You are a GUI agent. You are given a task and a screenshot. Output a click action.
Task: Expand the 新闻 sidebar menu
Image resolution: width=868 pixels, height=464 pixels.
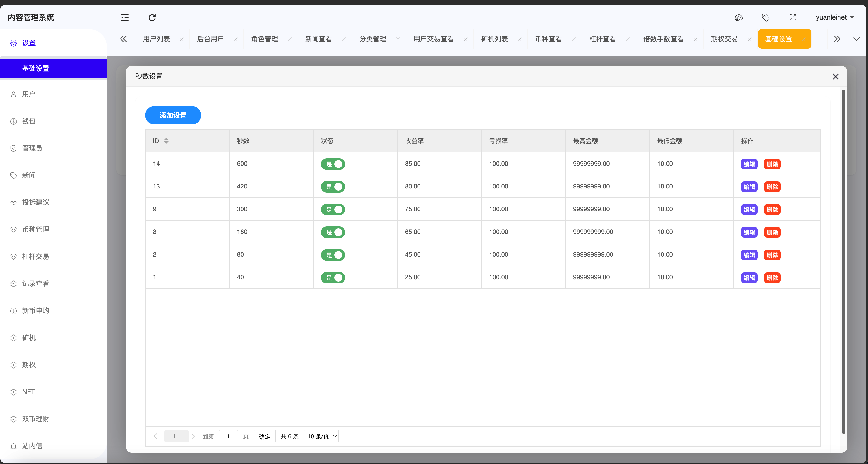(54, 175)
